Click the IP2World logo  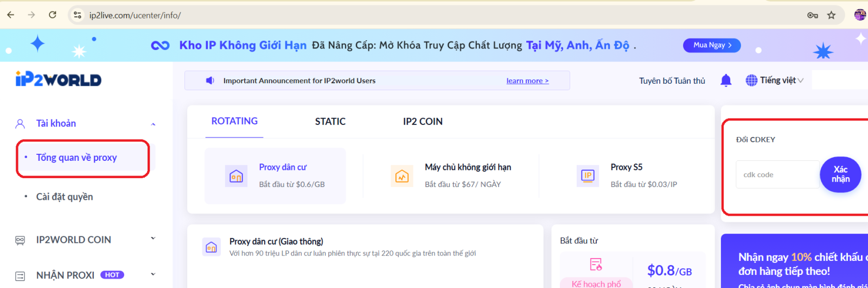[x=59, y=79]
